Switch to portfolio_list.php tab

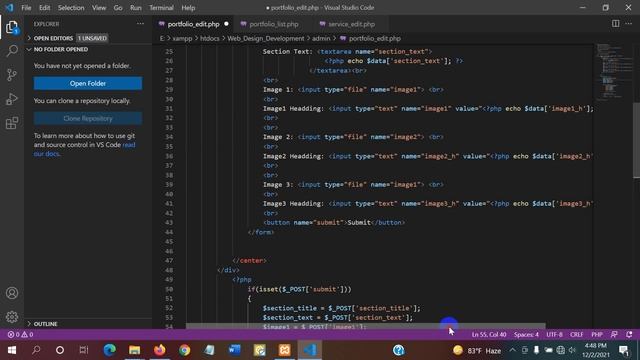pos(274,24)
